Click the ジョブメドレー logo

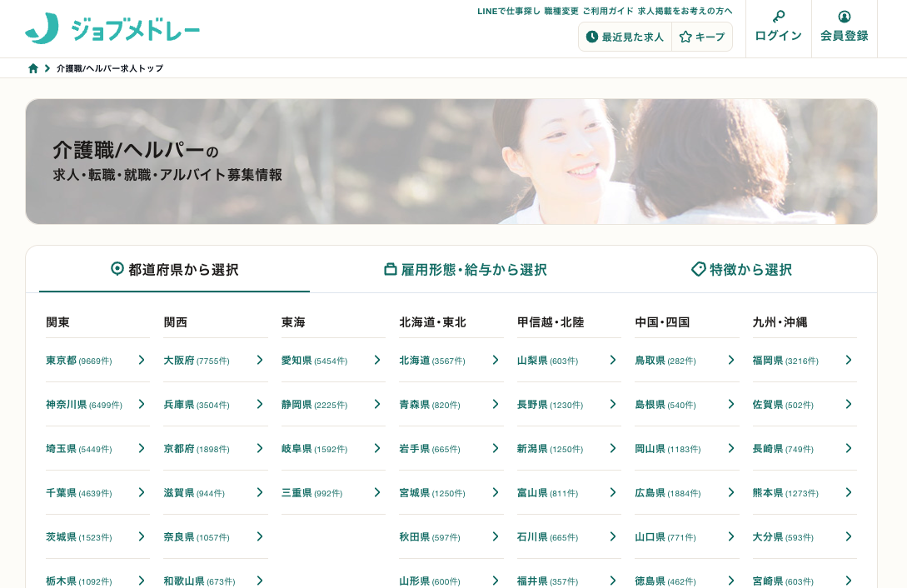tap(112, 28)
